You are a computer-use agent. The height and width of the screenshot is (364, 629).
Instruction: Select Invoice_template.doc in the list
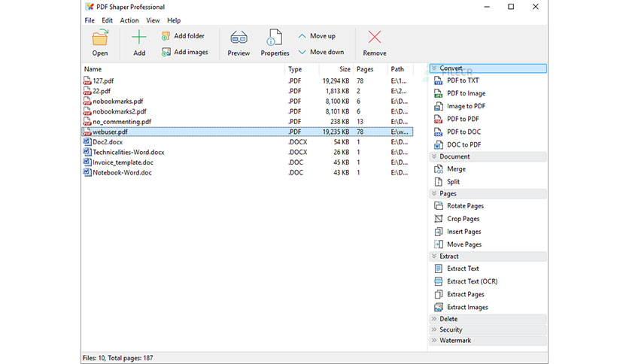[248, 162]
